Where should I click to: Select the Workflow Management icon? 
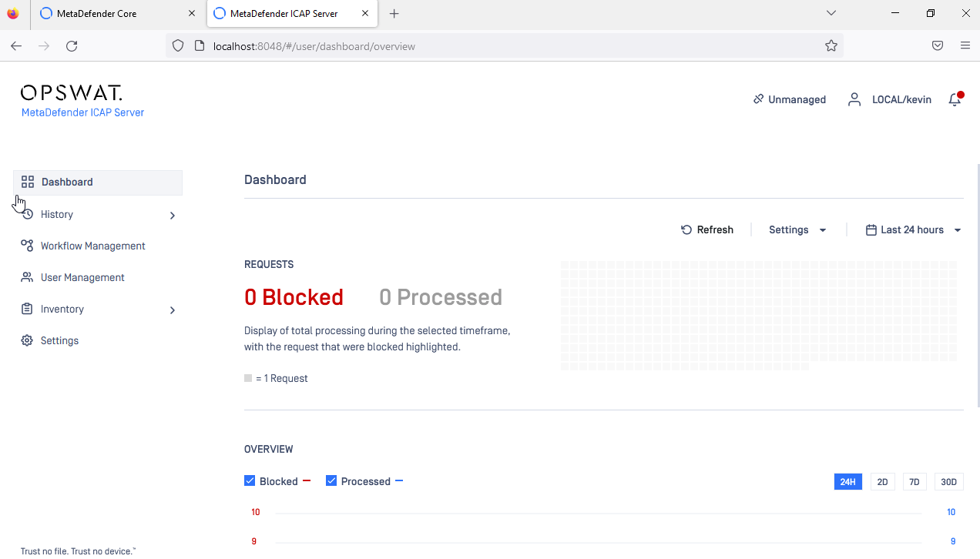[x=28, y=246]
